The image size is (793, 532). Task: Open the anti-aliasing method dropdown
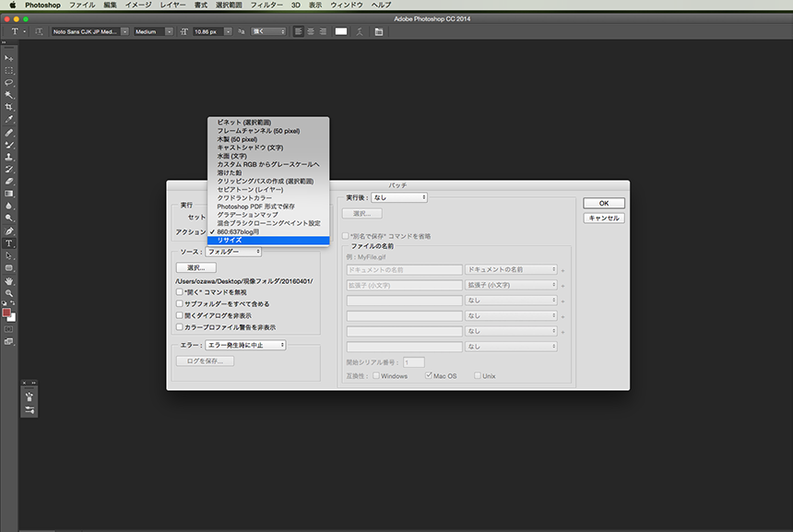268,31
